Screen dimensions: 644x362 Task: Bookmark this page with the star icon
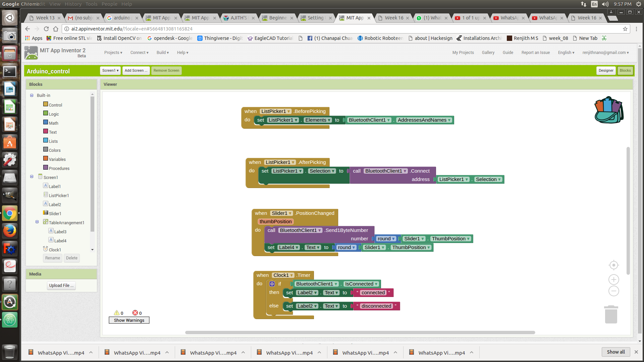(625, 29)
